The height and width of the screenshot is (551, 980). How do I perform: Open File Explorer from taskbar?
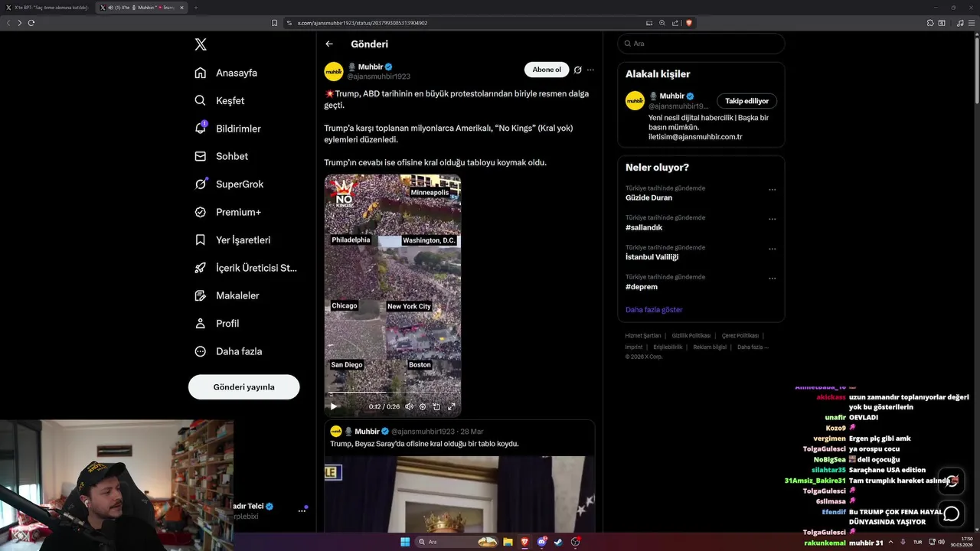pyautogui.click(x=508, y=542)
